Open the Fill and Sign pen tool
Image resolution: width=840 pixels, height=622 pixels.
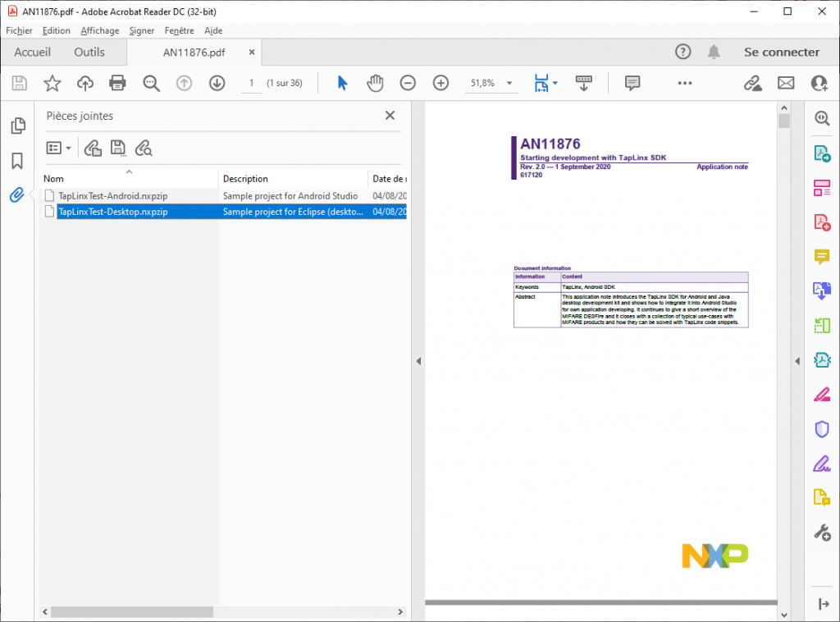822,464
